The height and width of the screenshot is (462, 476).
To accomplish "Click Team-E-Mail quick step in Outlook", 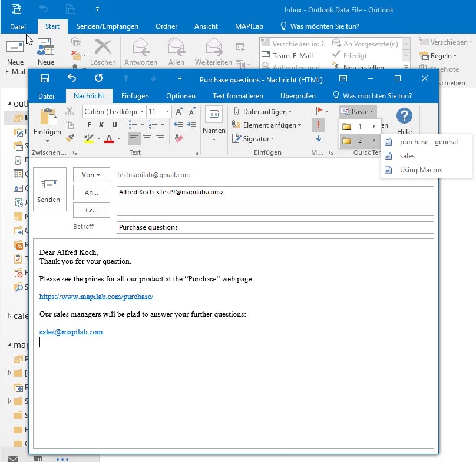I will [x=287, y=56].
